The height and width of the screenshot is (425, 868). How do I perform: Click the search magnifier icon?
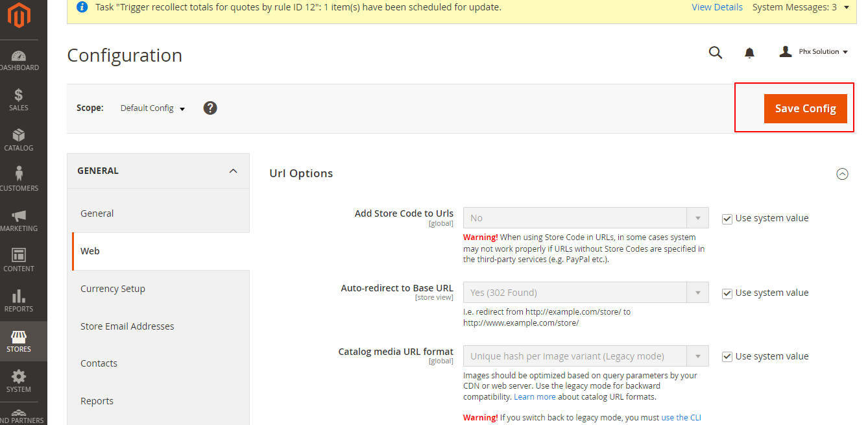(715, 53)
